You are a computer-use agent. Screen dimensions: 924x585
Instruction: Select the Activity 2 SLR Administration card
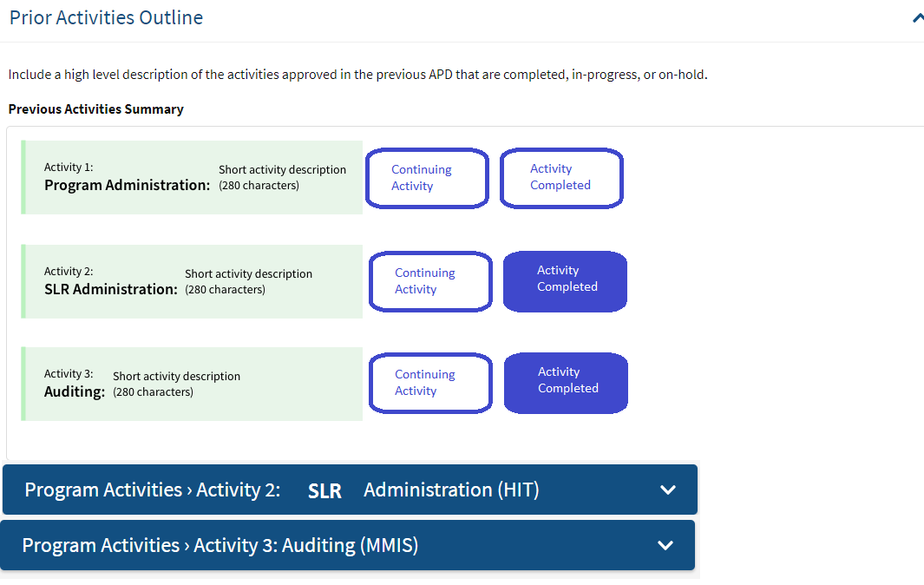(x=191, y=281)
